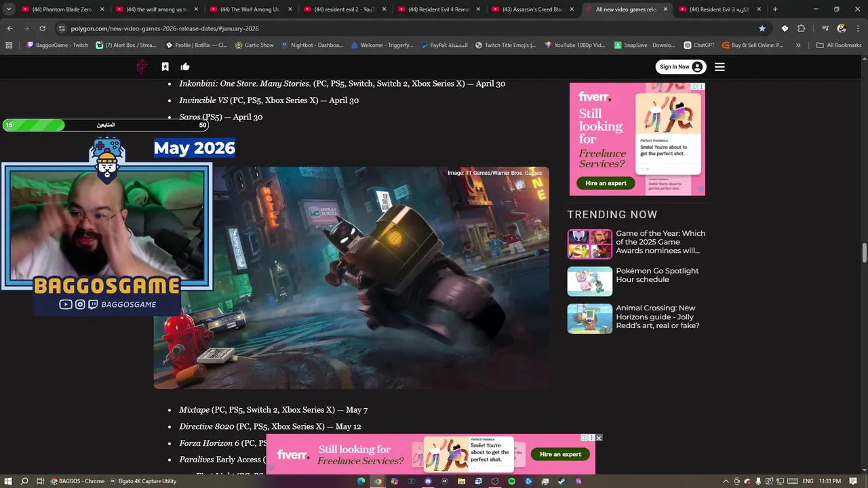Screen dimensions: 868x488
Task: Open ChatGPT bookmark
Action: coord(699,45)
